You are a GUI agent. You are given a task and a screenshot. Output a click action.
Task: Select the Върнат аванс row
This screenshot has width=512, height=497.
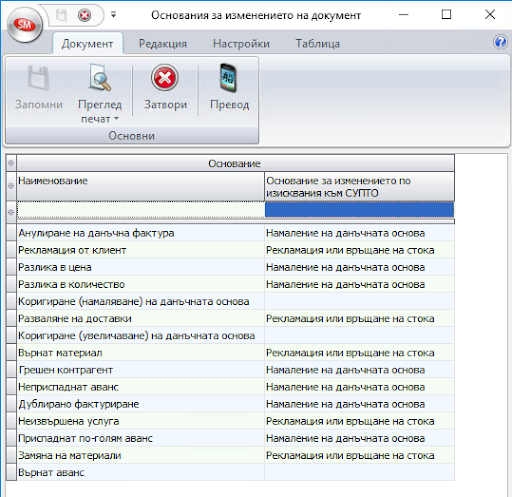click(230, 472)
